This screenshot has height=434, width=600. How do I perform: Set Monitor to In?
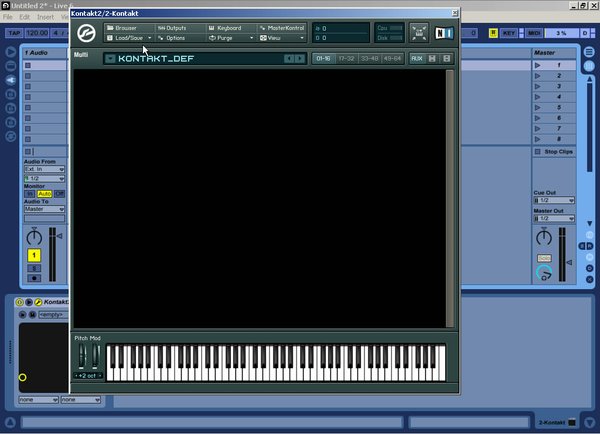(x=29, y=194)
